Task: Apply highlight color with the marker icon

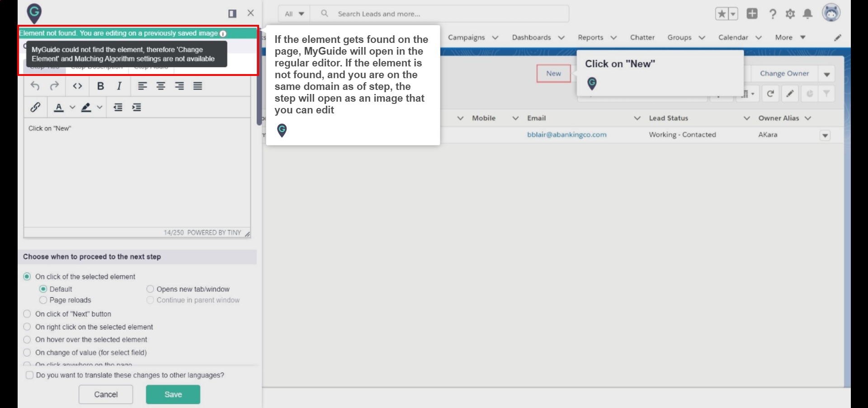Action: pos(86,107)
